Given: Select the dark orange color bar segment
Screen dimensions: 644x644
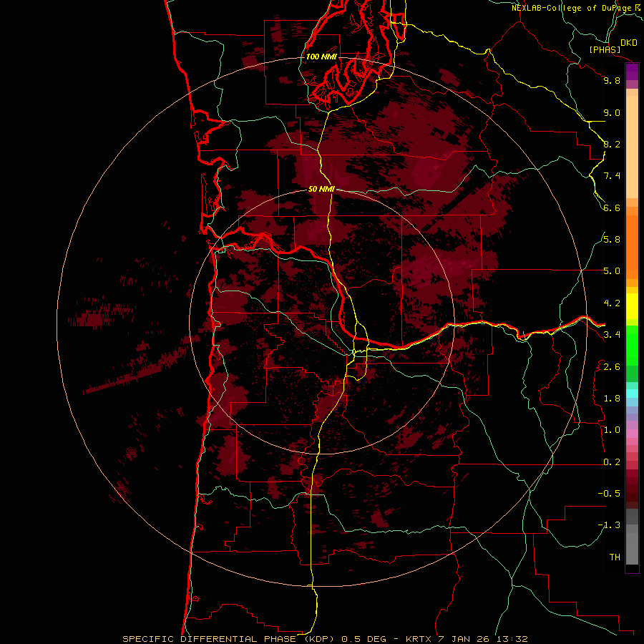Looking at the screenshot, I should pos(632,247).
